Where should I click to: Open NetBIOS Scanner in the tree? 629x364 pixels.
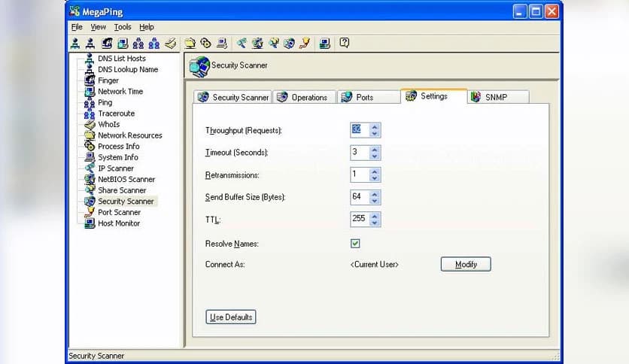coord(126,180)
